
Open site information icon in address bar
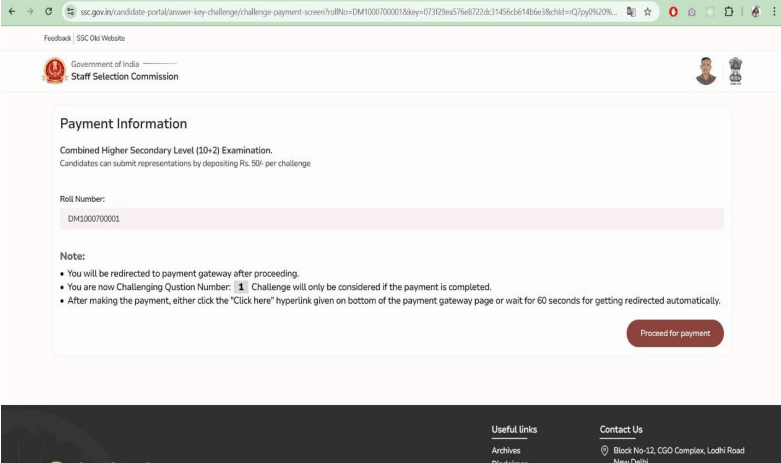[72, 11]
